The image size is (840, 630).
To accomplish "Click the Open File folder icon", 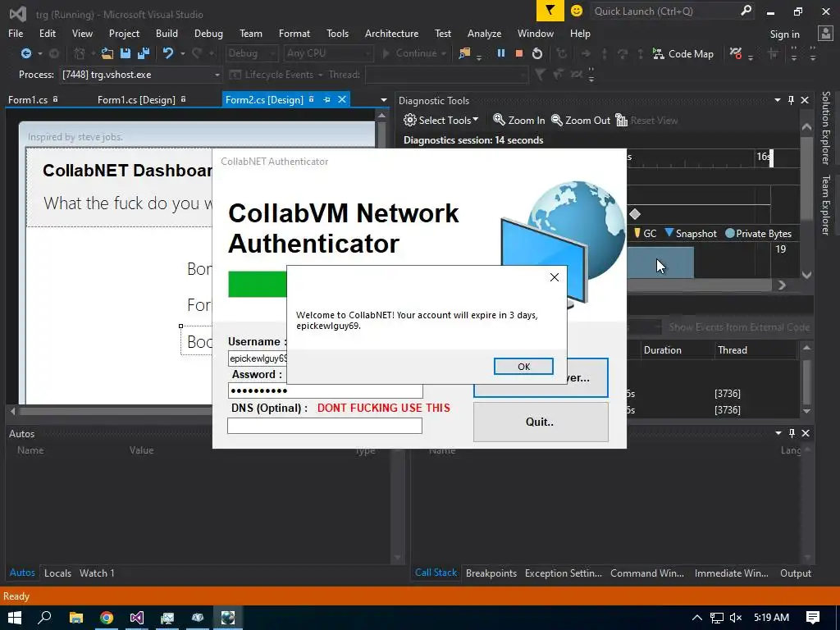I will [107, 53].
